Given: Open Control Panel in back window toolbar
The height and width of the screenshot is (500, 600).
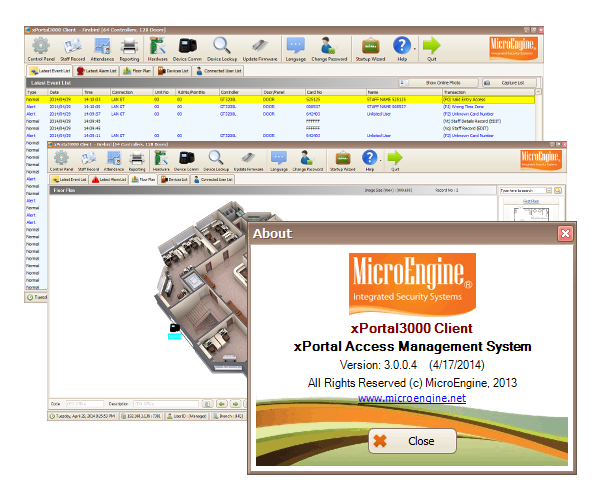Looking at the screenshot, I should pos(41,49).
